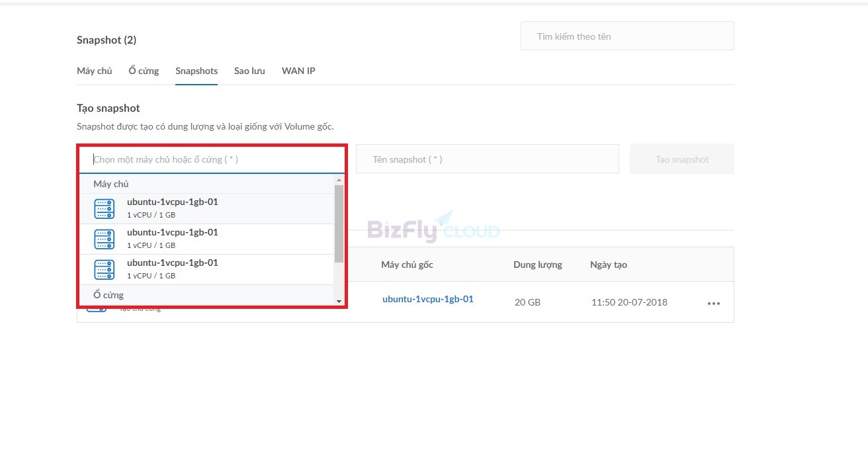Open the three-dot menu for the snapshot row

point(713,304)
